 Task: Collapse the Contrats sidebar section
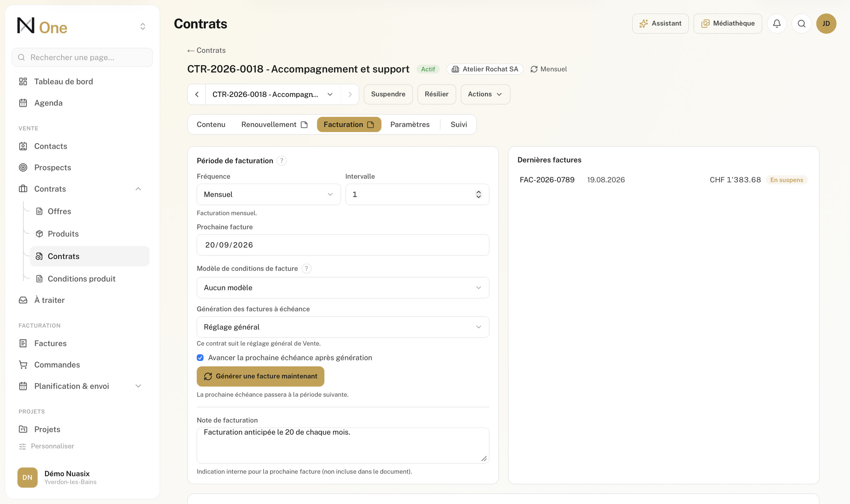point(138,189)
